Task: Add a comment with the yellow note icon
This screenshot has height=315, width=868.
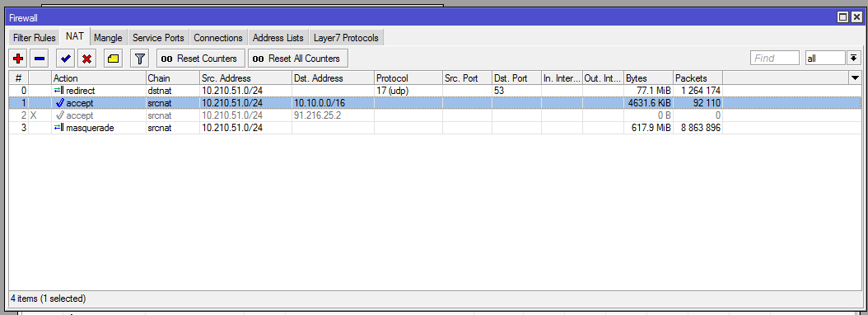Action: (x=114, y=59)
